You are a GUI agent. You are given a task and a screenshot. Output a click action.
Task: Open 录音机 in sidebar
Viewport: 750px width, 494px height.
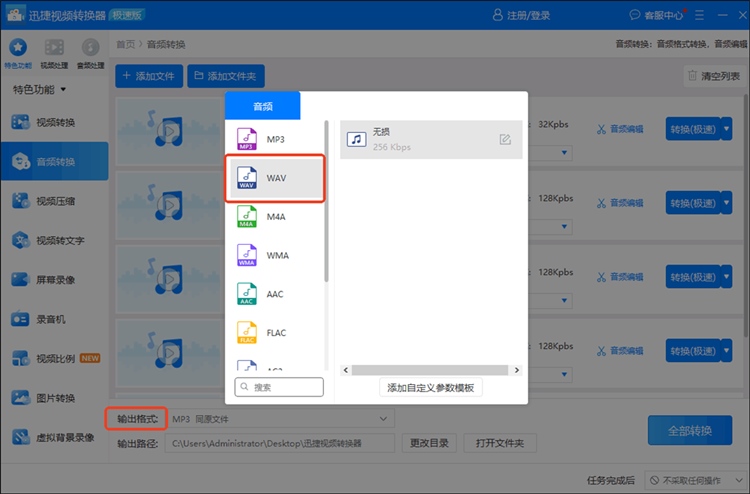click(x=55, y=319)
